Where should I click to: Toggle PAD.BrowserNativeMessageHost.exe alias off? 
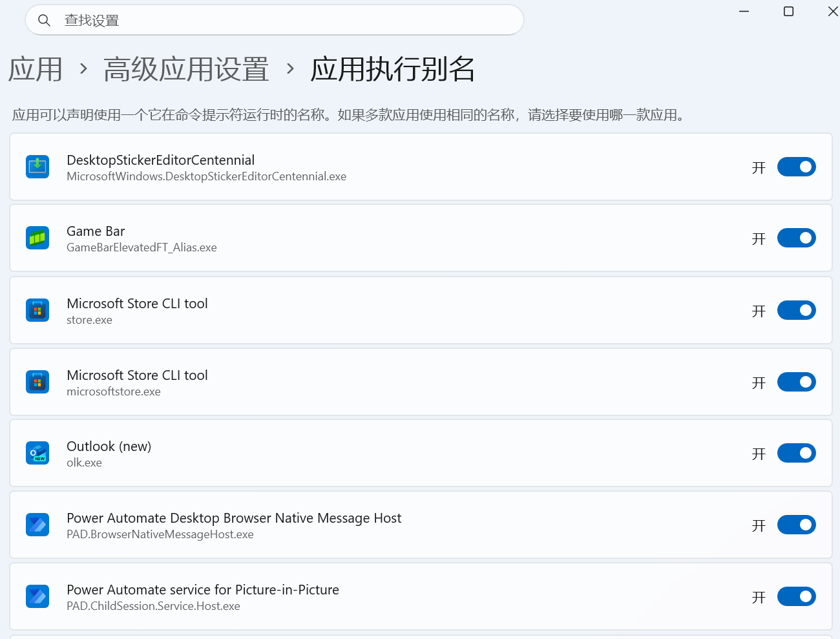[x=796, y=525]
